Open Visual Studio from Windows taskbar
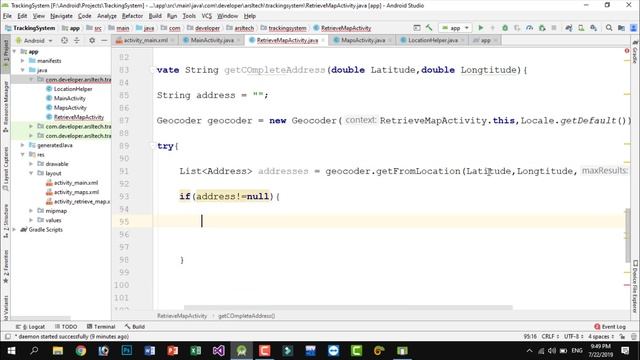Viewport: 640px width, 360px height. [218, 351]
